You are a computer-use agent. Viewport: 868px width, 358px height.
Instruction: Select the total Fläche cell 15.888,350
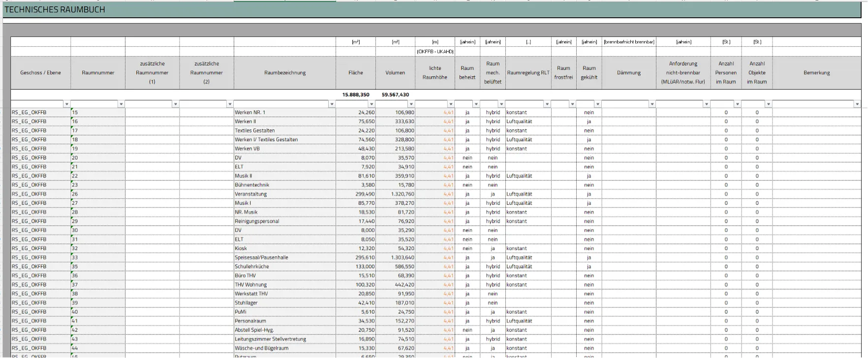click(356, 95)
